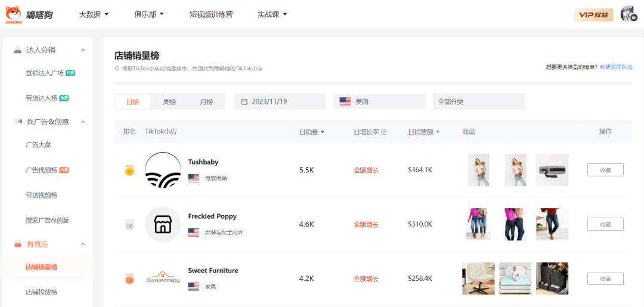644x307 pixels.
Task: Click the US flag in country selector
Action: tap(345, 102)
